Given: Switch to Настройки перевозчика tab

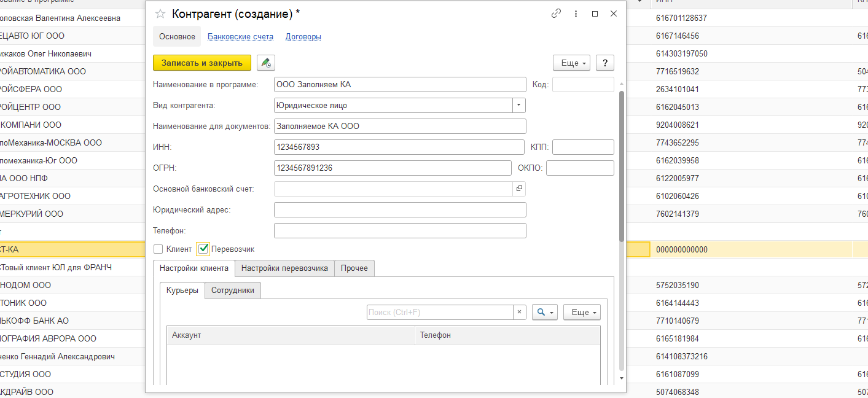Looking at the screenshot, I should tap(284, 268).
